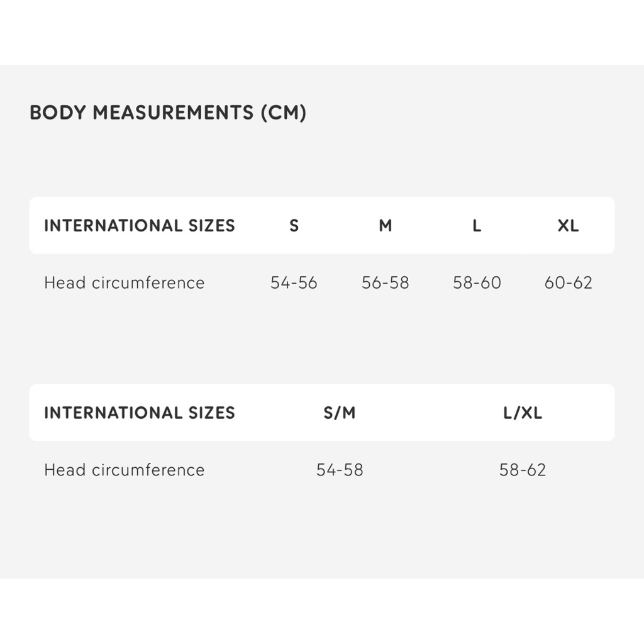Click Head circumference label in first table

pos(125,282)
